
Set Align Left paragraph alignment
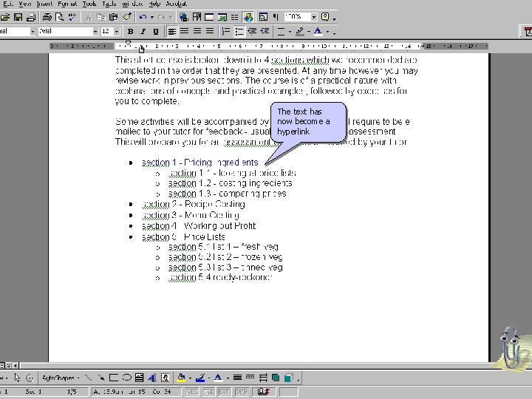click(x=172, y=32)
